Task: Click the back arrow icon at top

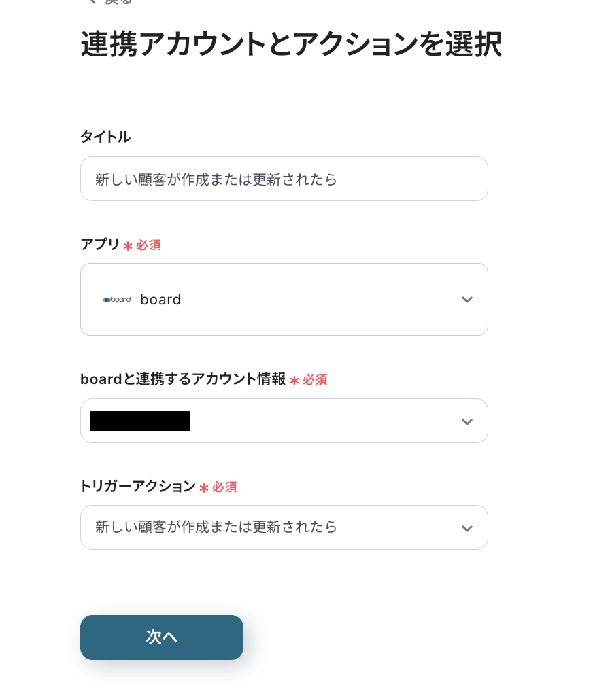Action: (x=92, y=1)
